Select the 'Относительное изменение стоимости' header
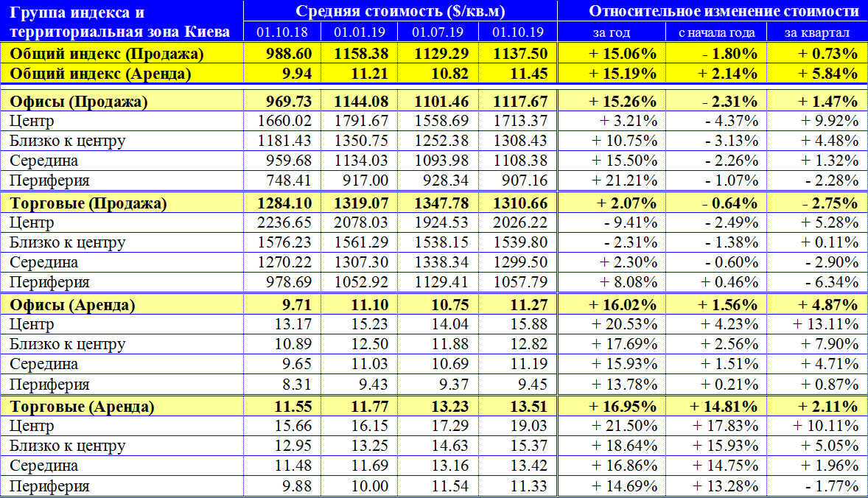 coord(724,11)
